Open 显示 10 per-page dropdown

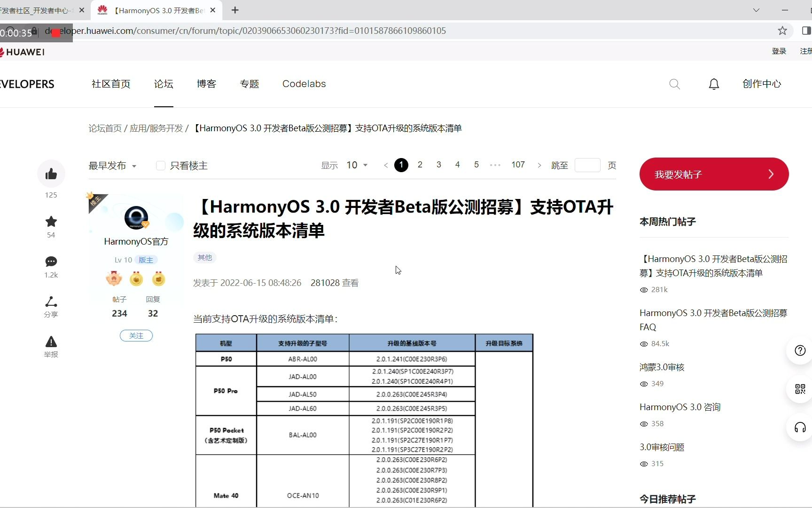[x=357, y=165]
